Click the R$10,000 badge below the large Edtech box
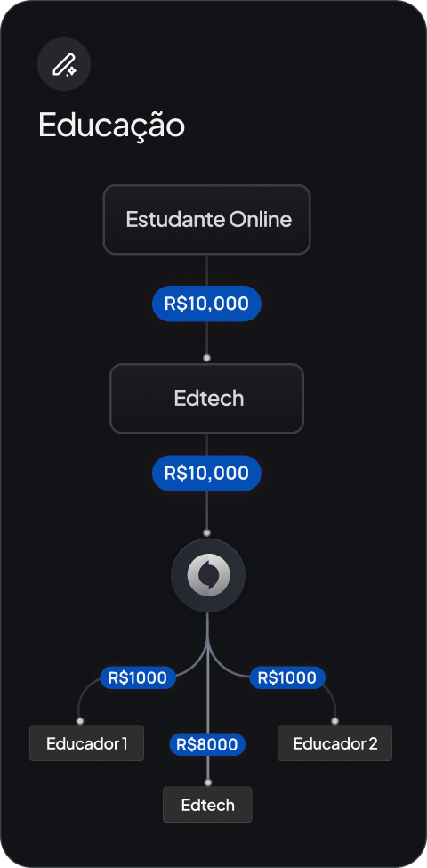Image resolution: width=427 pixels, height=868 pixels. click(206, 474)
